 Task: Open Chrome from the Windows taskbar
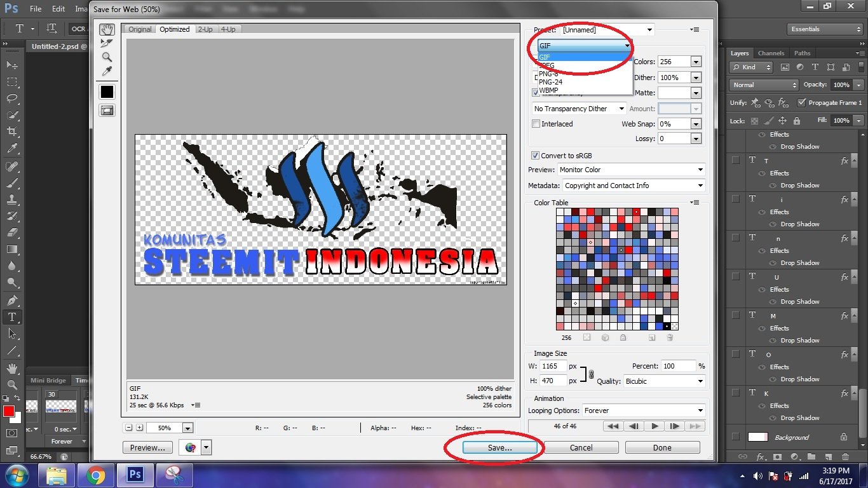coord(96,475)
